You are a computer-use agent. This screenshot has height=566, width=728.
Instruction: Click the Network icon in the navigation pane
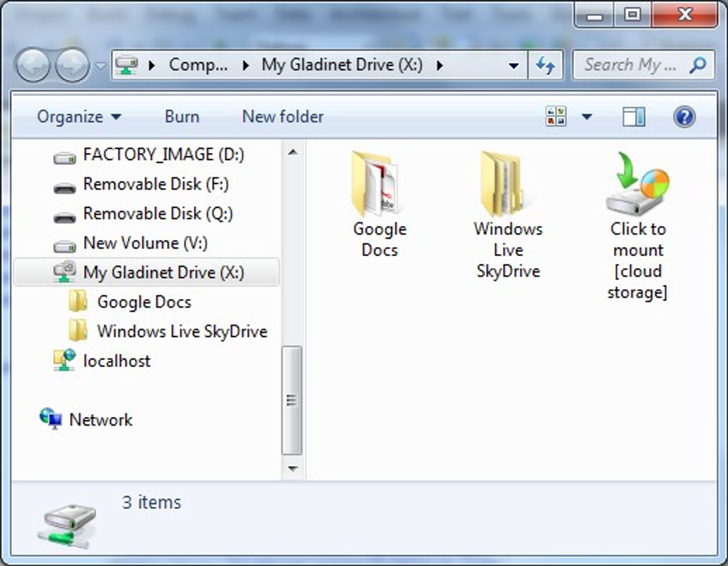[51, 419]
